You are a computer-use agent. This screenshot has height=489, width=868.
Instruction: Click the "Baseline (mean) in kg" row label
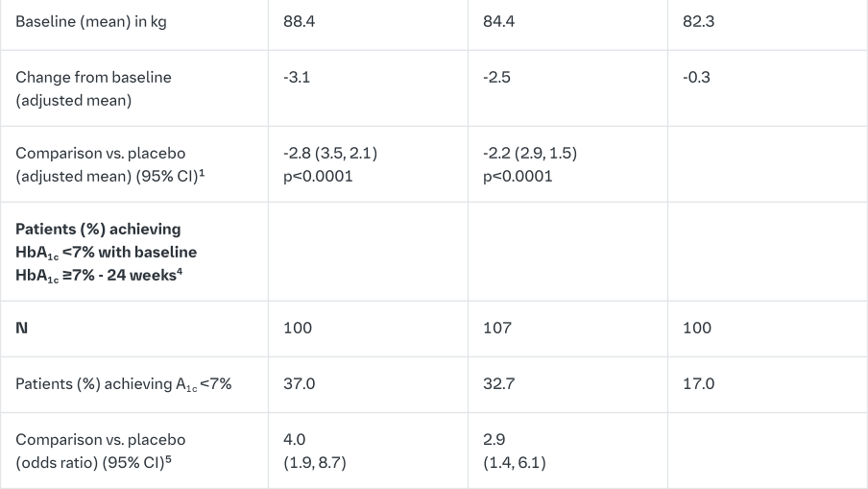point(90,21)
